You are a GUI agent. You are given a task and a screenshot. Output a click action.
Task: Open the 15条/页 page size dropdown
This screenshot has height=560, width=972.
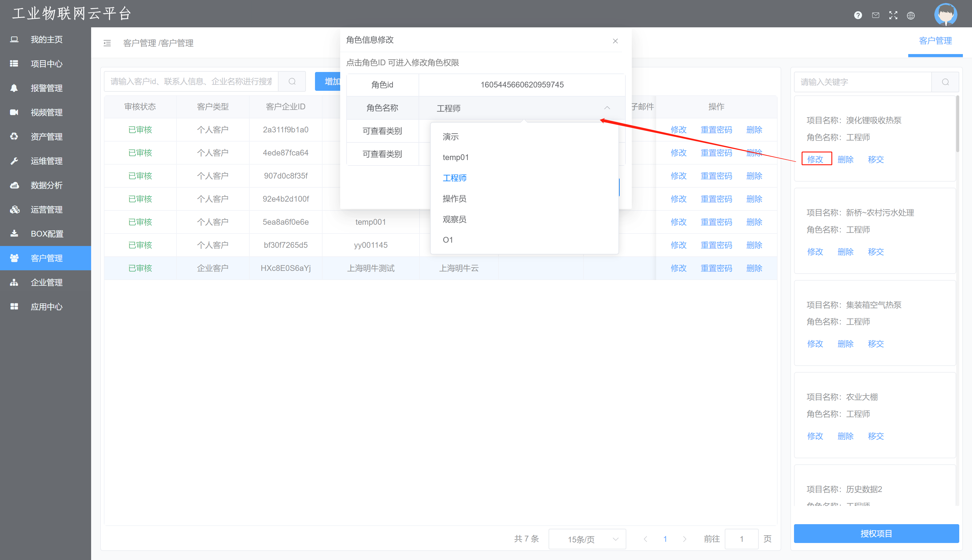click(x=587, y=539)
